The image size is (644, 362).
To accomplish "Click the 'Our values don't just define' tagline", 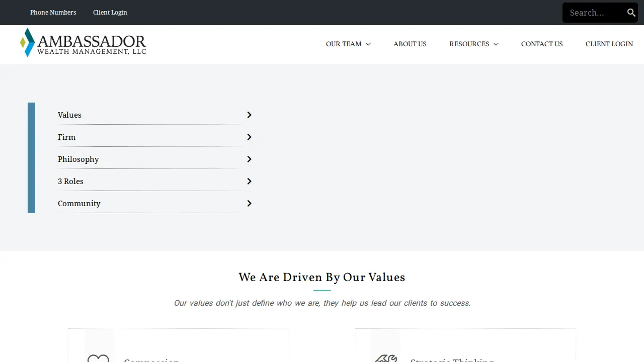I will pos(322,303).
